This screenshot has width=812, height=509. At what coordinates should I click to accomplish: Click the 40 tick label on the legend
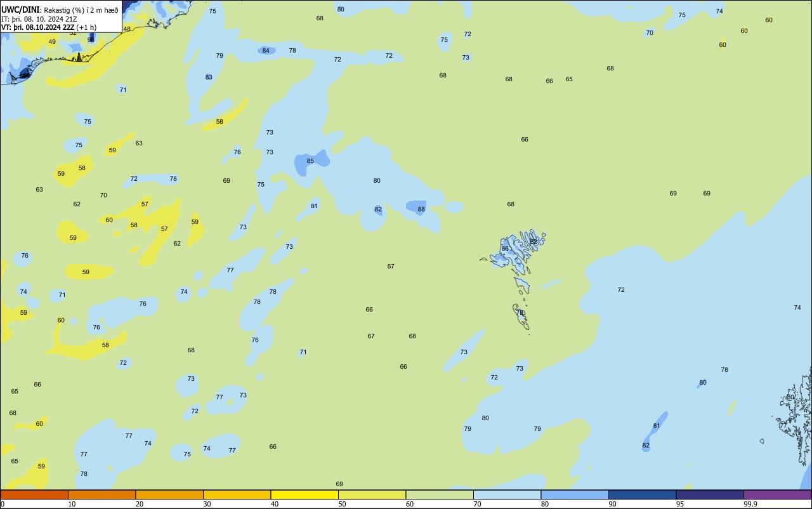coord(275,504)
